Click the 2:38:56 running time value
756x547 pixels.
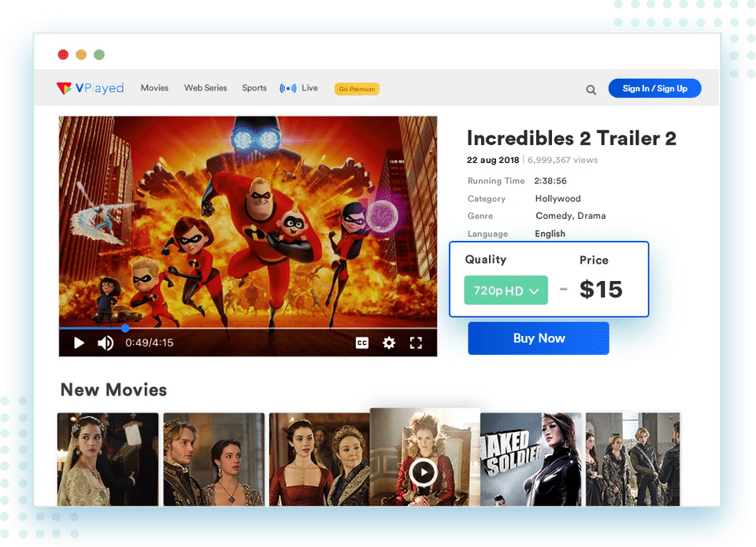(550, 181)
